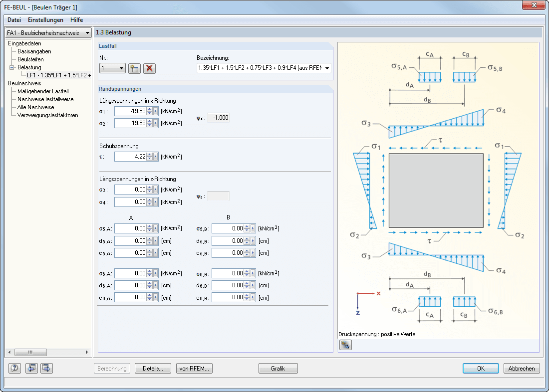Select Beulsteifen in the tree
Viewport: 549px width, 392px height.
coord(30,59)
